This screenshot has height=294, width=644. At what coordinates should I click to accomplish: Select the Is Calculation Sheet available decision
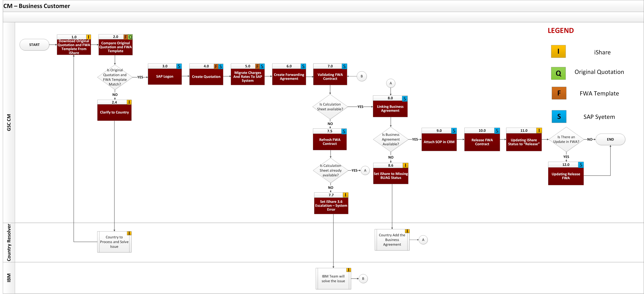(330, 107)
